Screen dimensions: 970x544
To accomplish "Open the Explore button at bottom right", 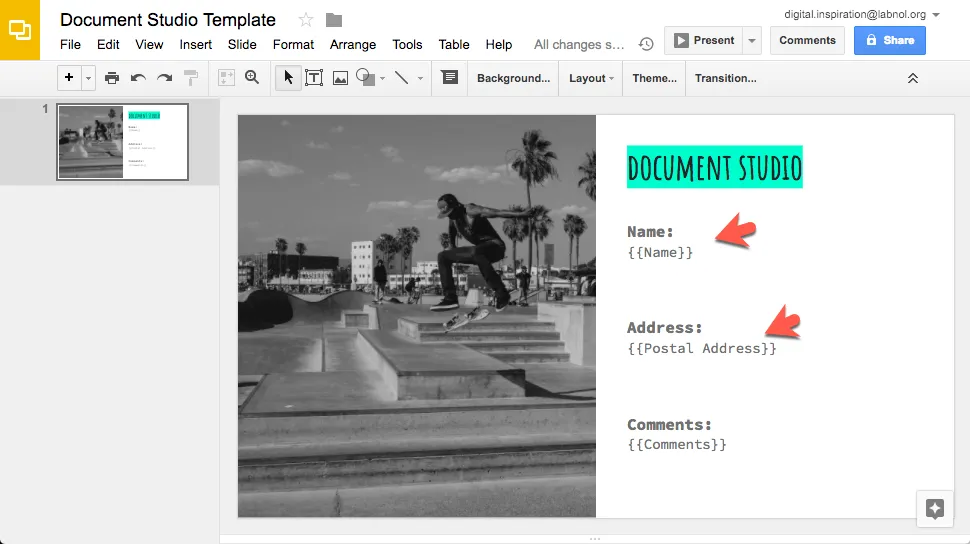I will pyautogui.click(x=935, y=509).
